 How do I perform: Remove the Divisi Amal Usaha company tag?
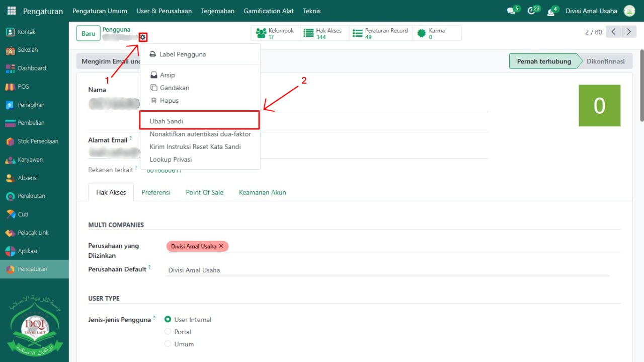[x=221, y=246]
